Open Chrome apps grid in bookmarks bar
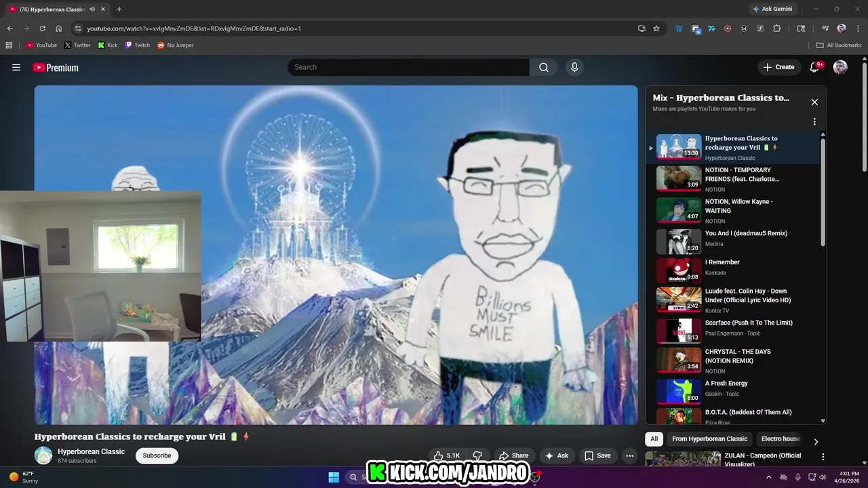868x488 pixels. (x=9, y=45)
